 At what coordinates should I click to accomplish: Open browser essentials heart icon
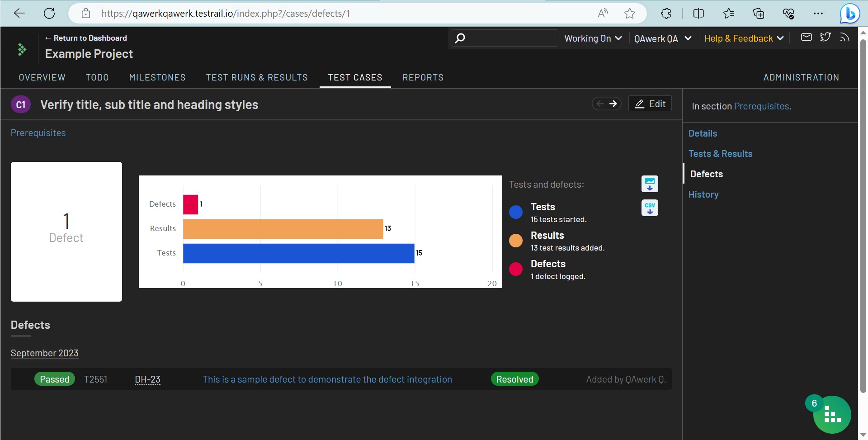788,14
